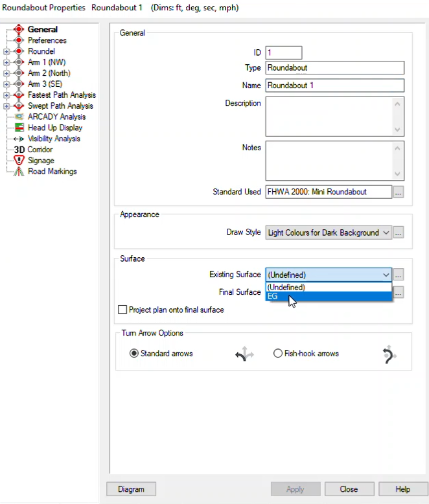Expand the Fastest Path Analysis node
This screenshot has width=429, height=504.
(x=6, y=95)
